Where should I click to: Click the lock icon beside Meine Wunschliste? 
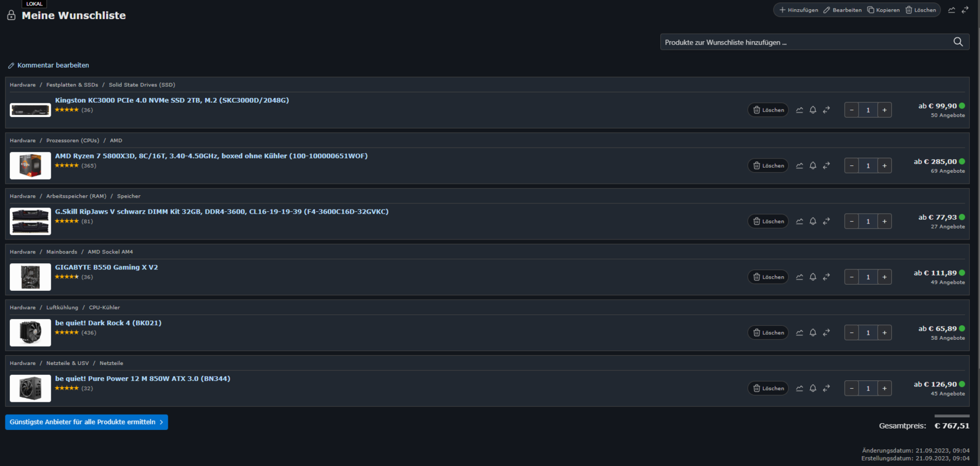coord(11,15)
